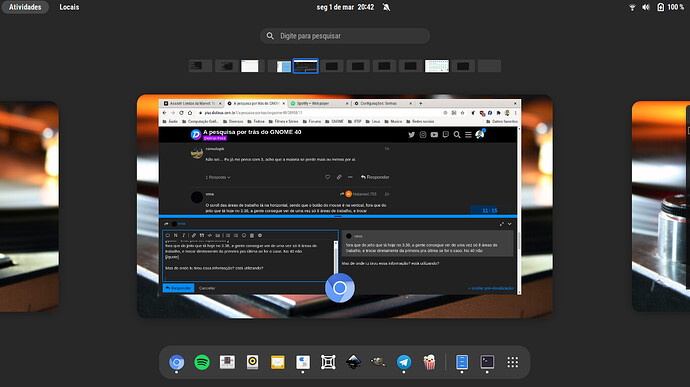Image resolution: width=690 pixels, height=387 pixels.
Task: Expand the reply composer to fullscreen
Action: pos(502,224)
